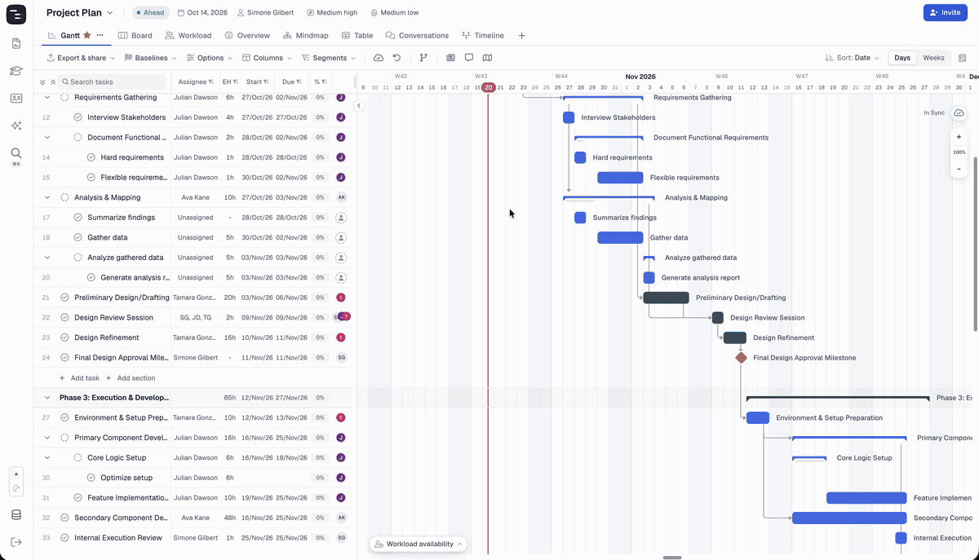Click the Invite button

coord(945,12)
